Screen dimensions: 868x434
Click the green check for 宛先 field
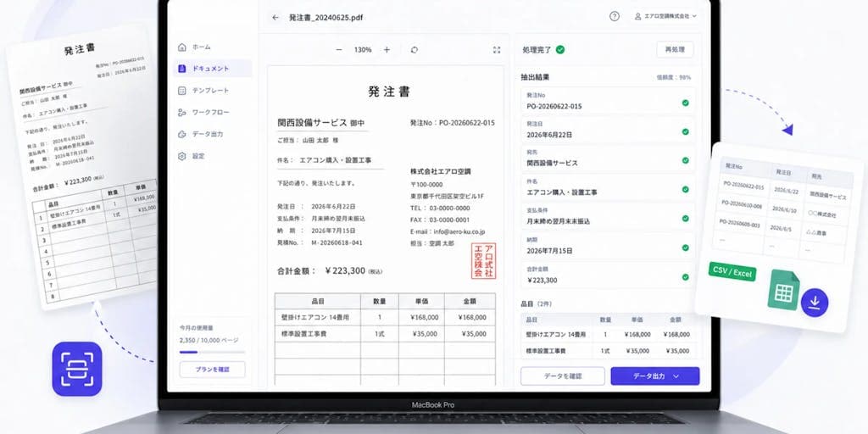[x=685, y=160]
